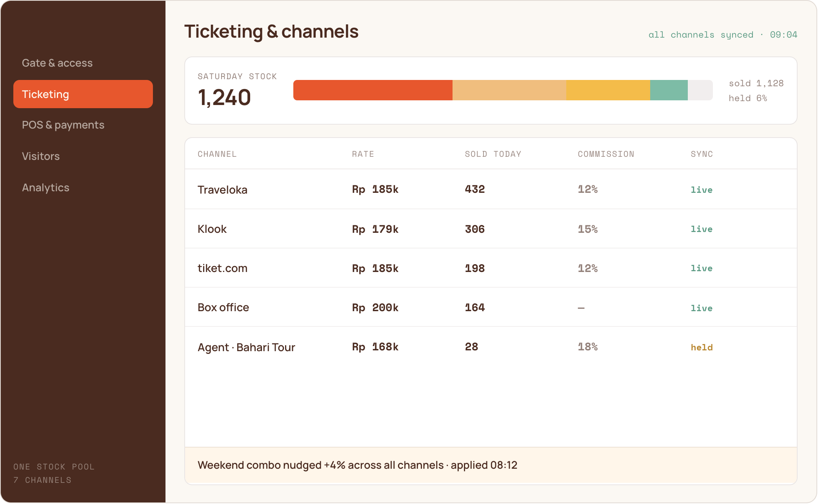Click the held sync status for Bahari Tour
The image size is (818, 504).
(x=702, y=347)
